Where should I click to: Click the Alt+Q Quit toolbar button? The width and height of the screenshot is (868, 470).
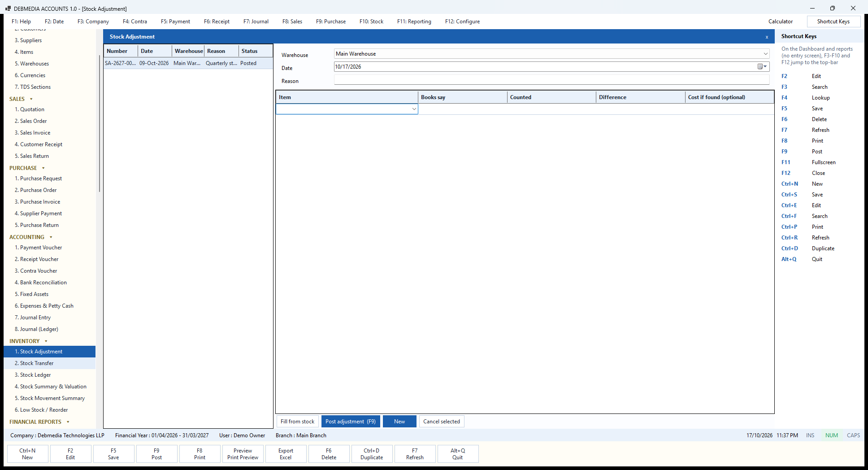(x=458, y=454)
